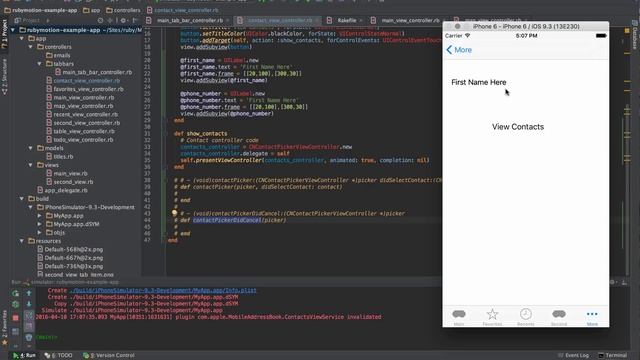
Task: Click the def show_contacts line
Action: (x=200, y=133)
